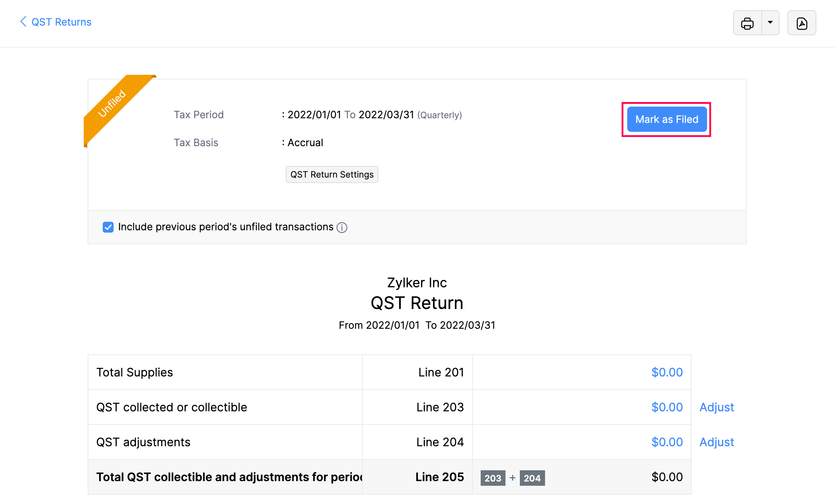Open QST Return Settings
Screen dimensions: 835x504
point(331,174)
